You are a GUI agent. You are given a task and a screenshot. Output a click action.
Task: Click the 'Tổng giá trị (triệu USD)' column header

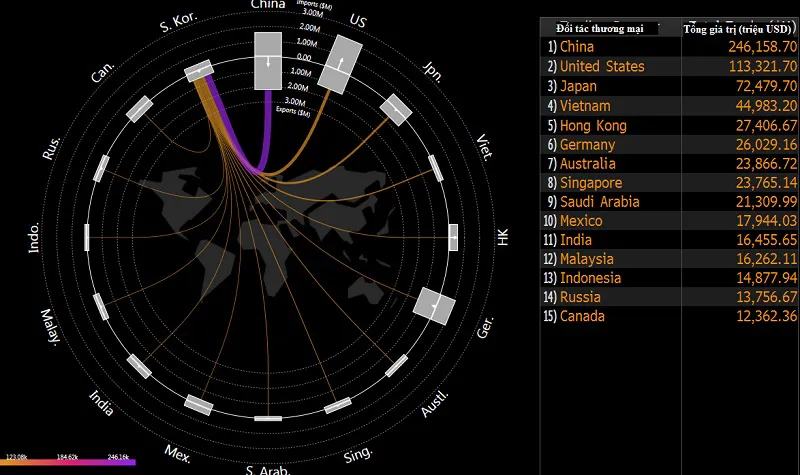click(739, 29)
